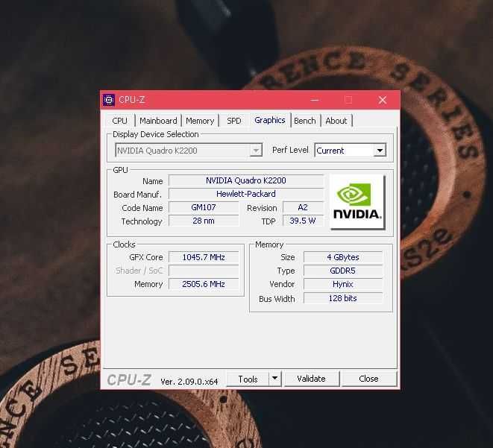The width and height of the screenshot is (493, 448).
Task: Select the Memory tab
Action: coord(200,121)
